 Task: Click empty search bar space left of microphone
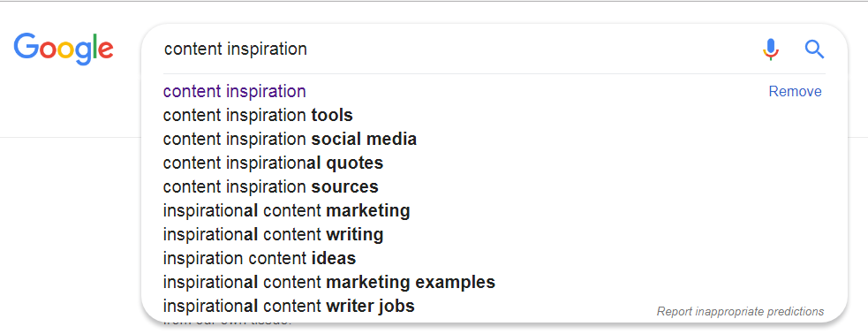pos(532,49)
